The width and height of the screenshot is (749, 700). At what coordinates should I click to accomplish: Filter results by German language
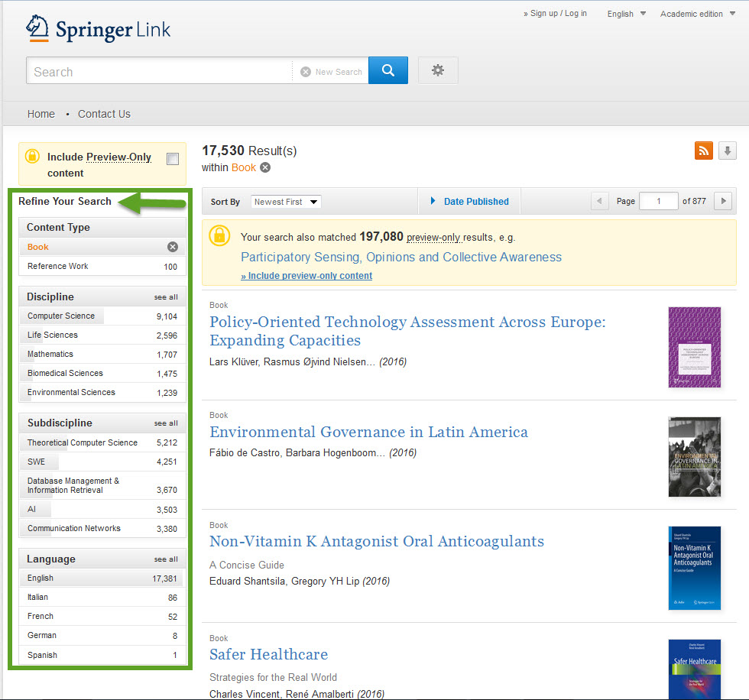pyautogui.click(x=102, y=636)
